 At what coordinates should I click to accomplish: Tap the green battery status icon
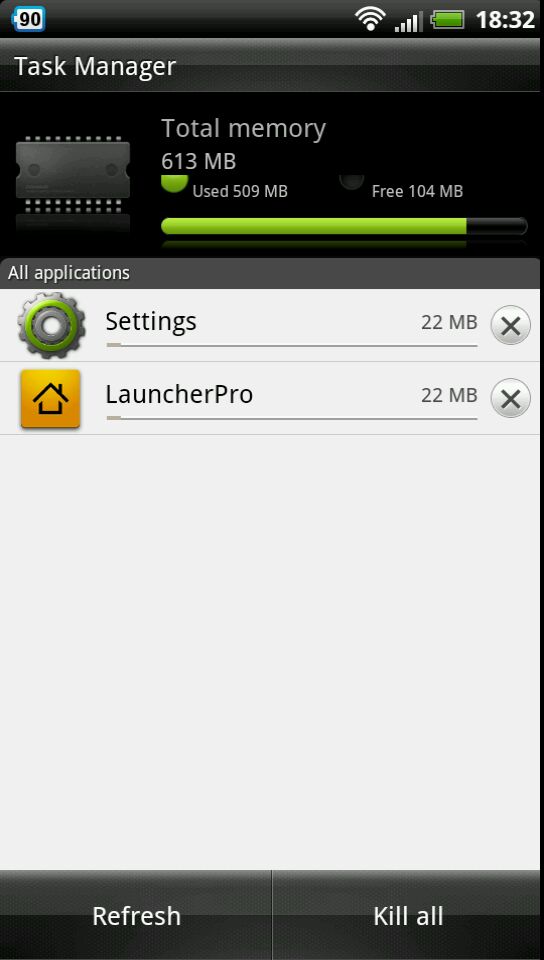coord(449,20)
